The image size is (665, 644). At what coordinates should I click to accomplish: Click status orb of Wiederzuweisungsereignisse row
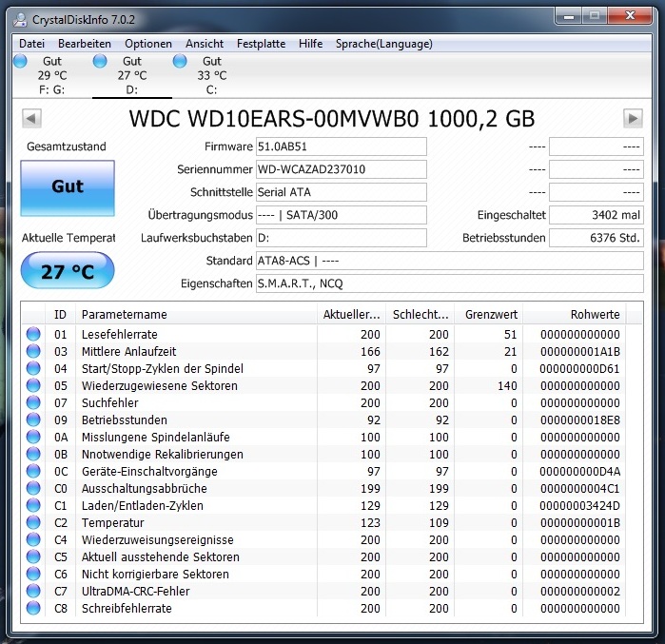pyautogui.click(x=33, y=539)
